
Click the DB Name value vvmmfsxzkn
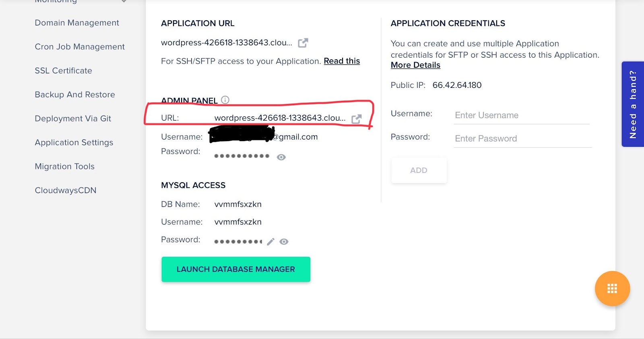pos(238,204)
